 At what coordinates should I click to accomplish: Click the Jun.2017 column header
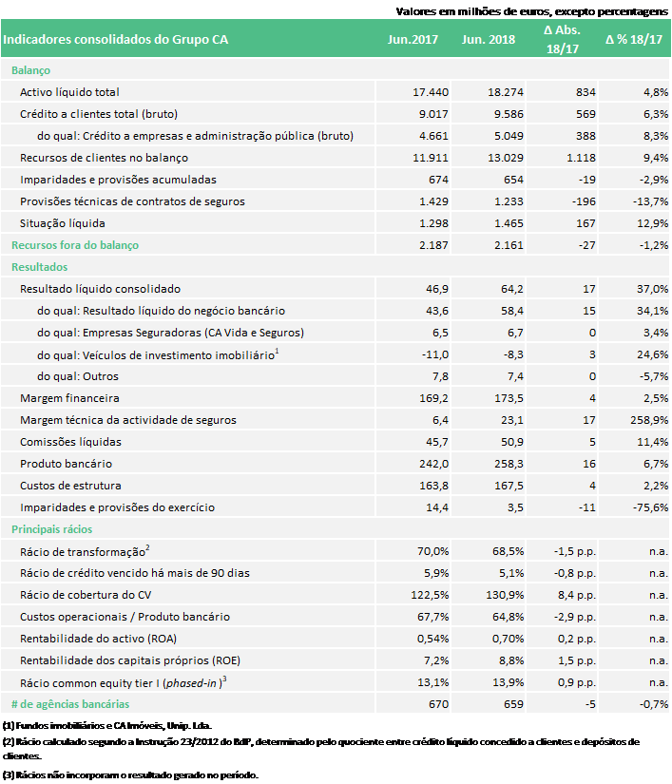point(413,40)
